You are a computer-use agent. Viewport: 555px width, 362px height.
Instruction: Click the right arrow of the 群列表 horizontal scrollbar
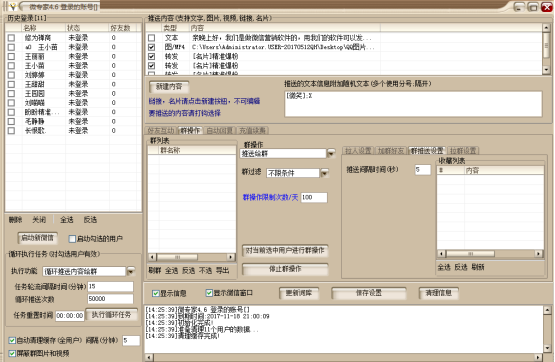coord(231,257)
